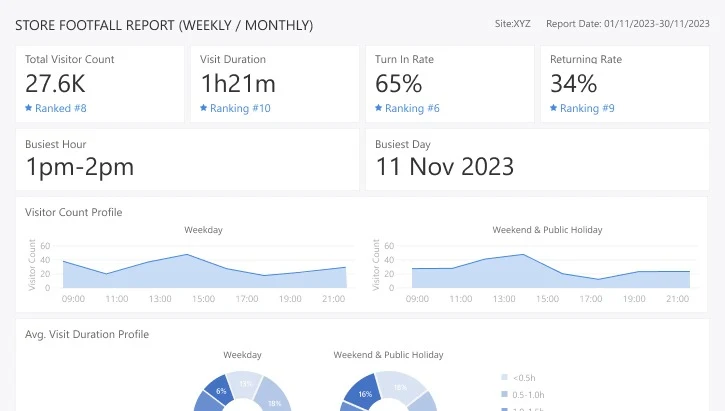Select the 0.5-1.0h legend swatch
The height and width of the screenshot is (411, 725).
[x=504, y=394]
